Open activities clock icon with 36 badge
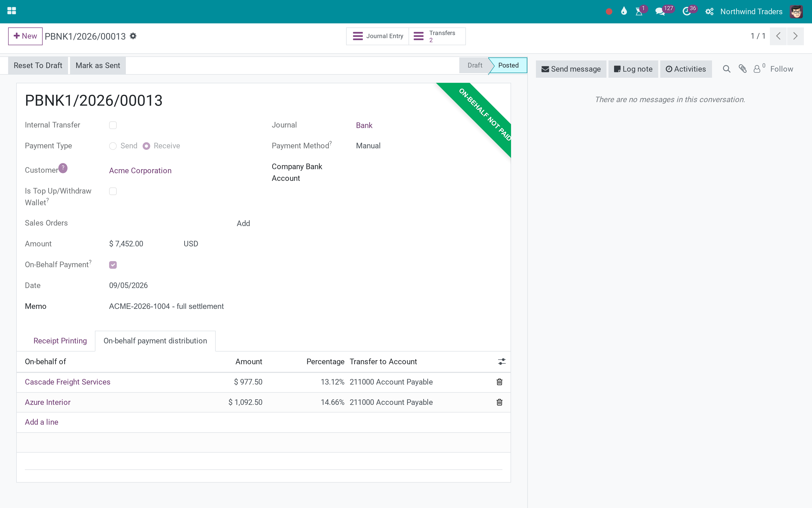 coord(687,11)
